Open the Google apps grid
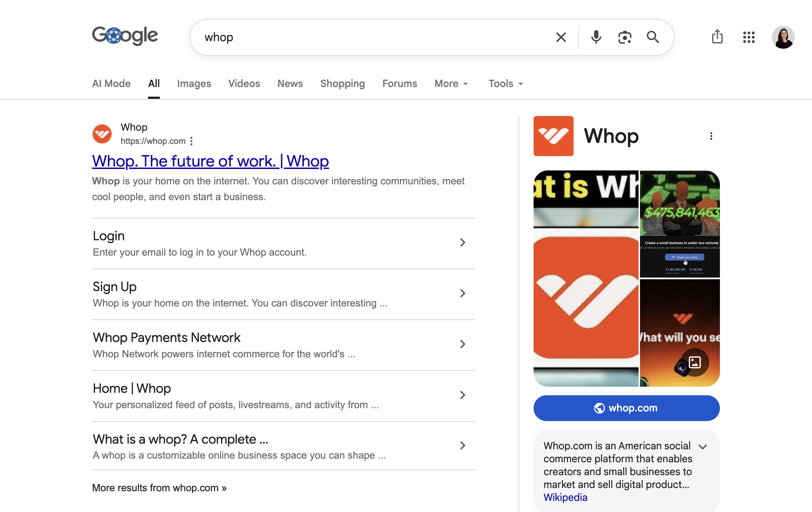Viewport: 812px width, 512px height. tap(749, 37)
